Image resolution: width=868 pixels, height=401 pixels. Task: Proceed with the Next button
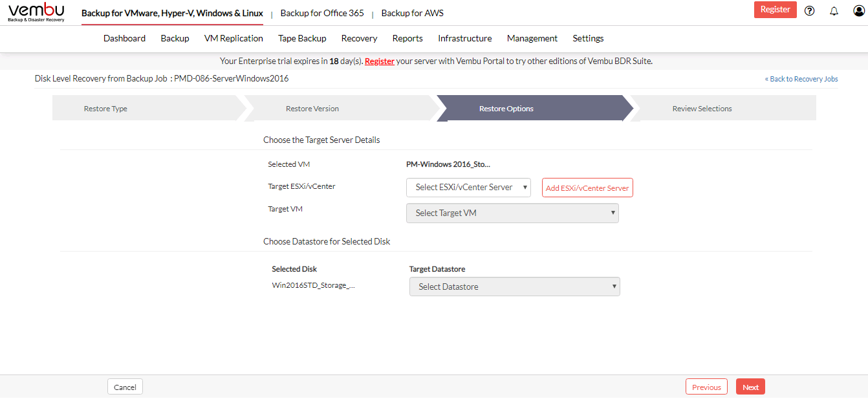point(750,387)
